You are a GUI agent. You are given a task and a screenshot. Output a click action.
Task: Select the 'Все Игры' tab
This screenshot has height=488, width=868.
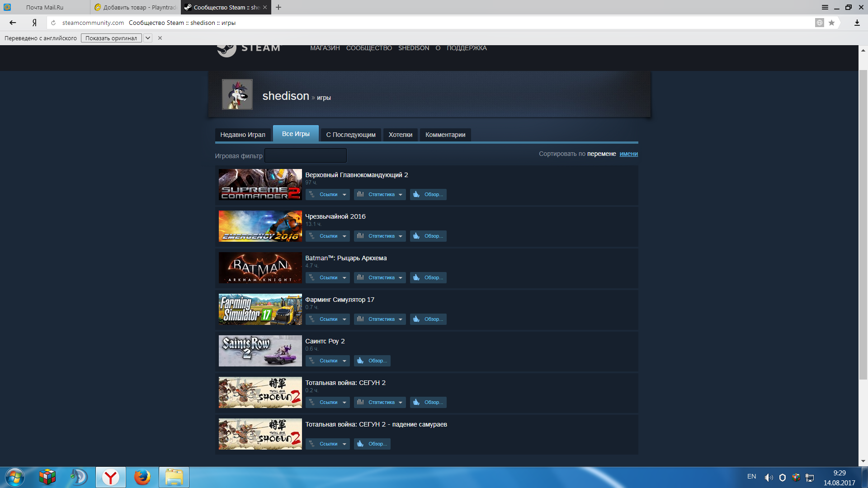(296, 134)
